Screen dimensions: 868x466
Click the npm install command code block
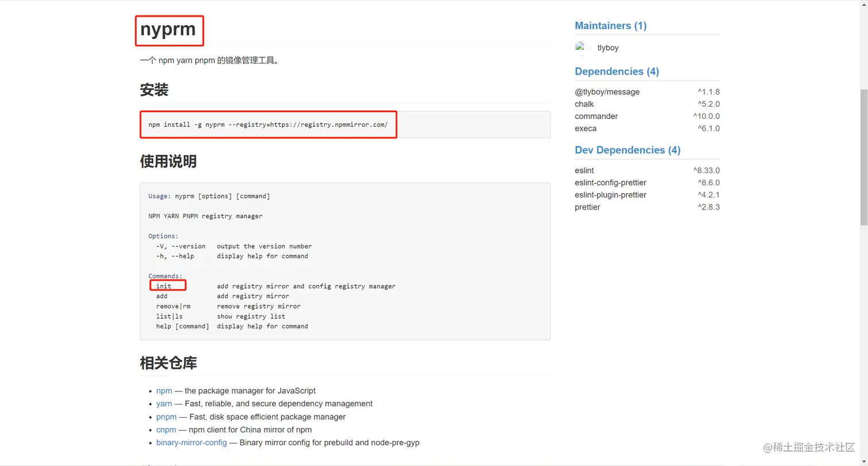[x=344, y=125]
